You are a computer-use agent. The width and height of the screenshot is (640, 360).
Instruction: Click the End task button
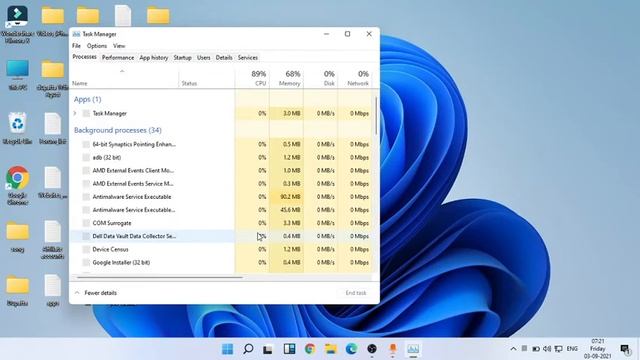click(x=356, y=293)
